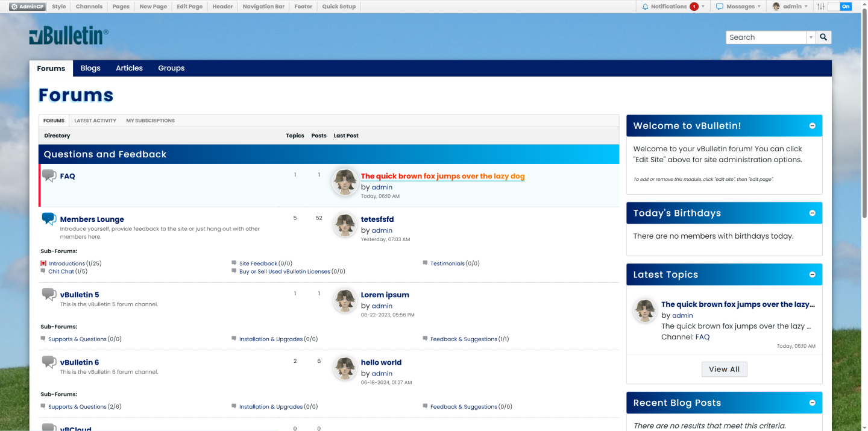Click the notification bell icon
Screen dimensions: 868x431
point(645,7)
